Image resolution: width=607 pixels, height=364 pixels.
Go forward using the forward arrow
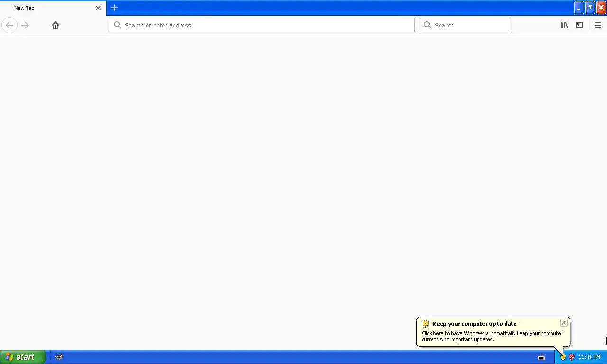26,25
